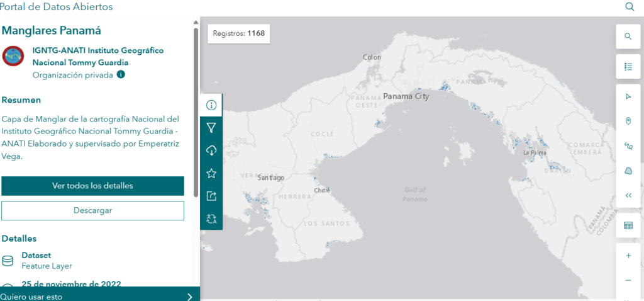
Task: Add dataset to favorites star icon
Action: coord(211,173)
